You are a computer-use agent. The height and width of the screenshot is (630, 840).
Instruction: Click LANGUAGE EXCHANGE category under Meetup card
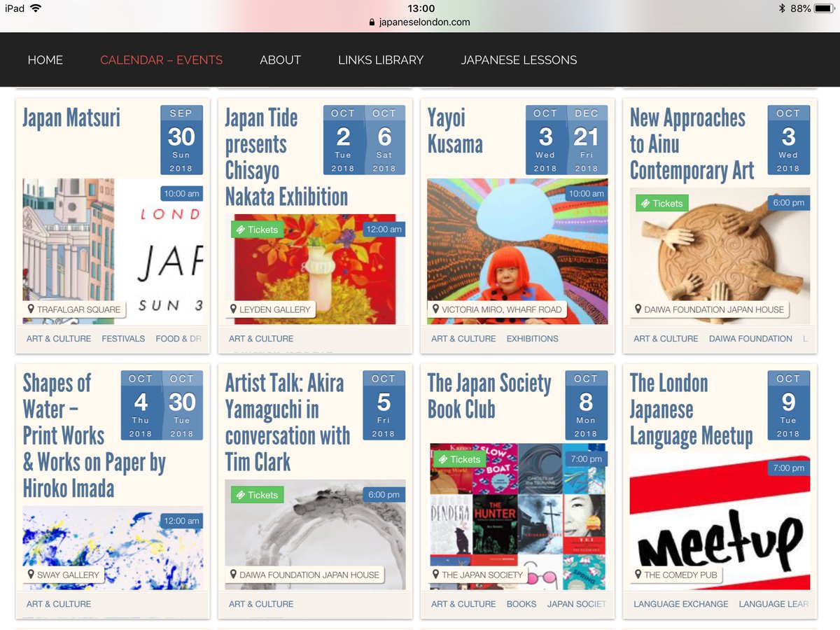680,604
